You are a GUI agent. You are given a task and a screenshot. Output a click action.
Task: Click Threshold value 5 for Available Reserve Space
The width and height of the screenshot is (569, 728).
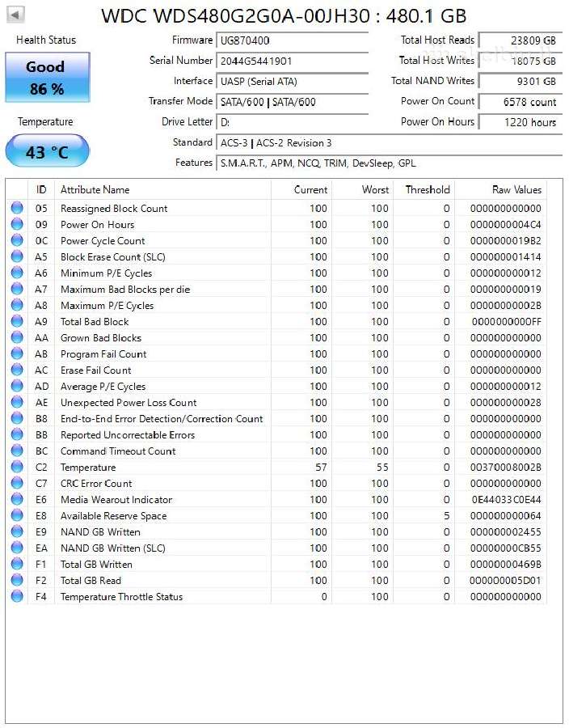point(446,515)
